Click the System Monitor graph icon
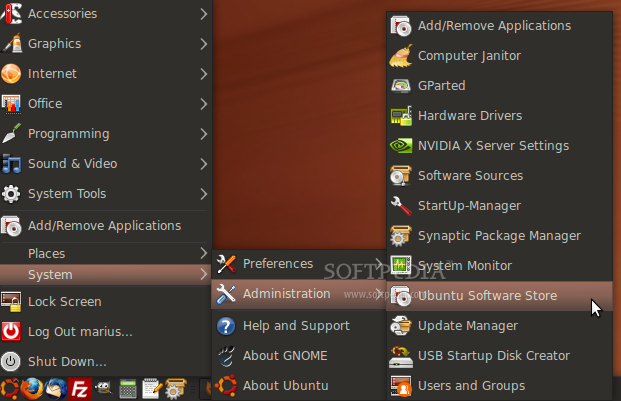This screenshot has height=401, width=621. [401, 266]
